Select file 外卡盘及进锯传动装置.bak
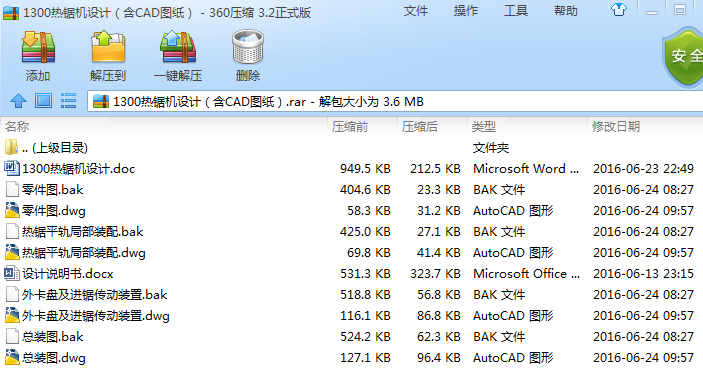The width and height of the screenshot is (703, 374). pos(352,295)
